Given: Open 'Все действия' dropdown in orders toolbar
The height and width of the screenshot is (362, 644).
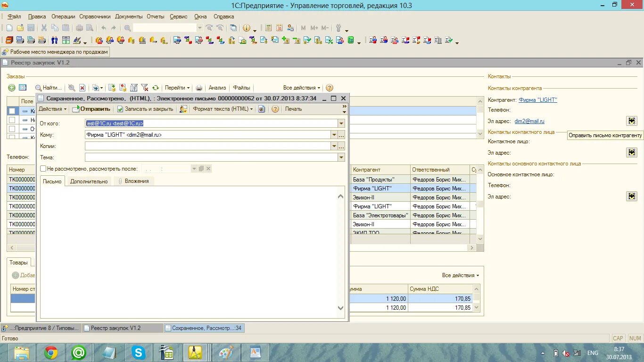Looking at the screenshot, I should (302, 88).
